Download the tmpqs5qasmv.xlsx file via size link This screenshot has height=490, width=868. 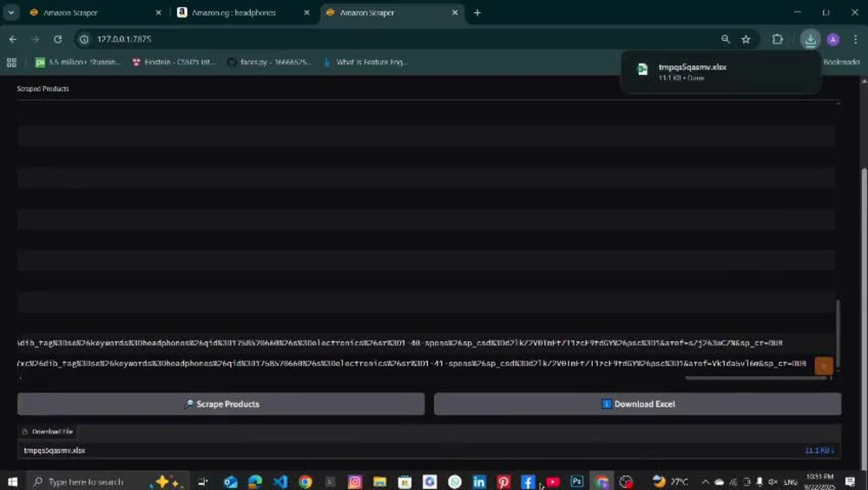(x=819, y=451)
